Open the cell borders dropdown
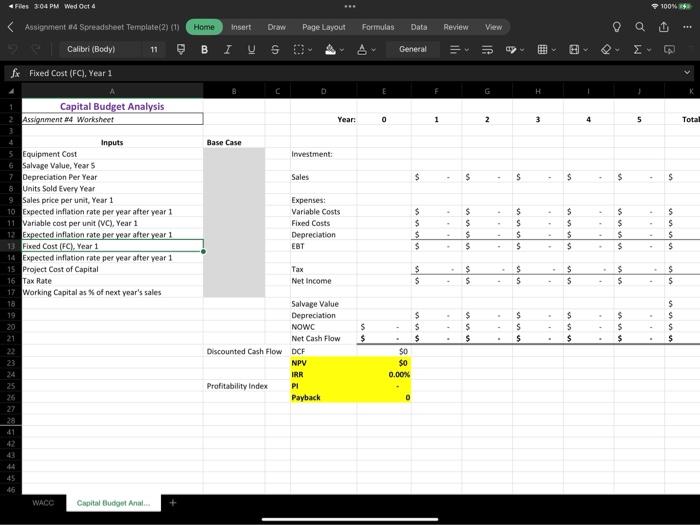 click(x=302, y=49)
